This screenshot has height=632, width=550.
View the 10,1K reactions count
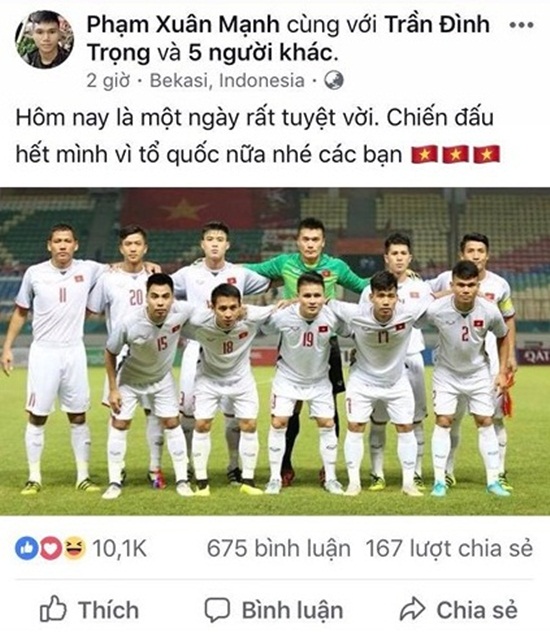click(x=119, y=549)
